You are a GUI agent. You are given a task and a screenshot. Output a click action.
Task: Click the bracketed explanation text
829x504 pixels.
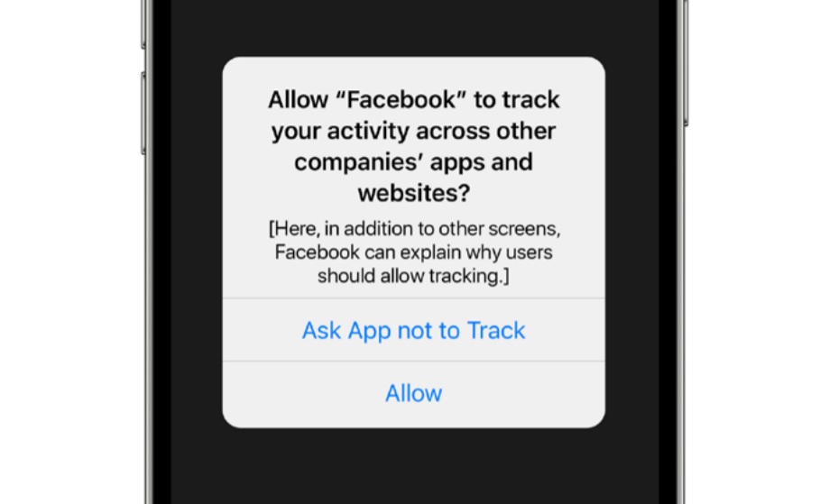pyautogui.click(x=413, y=252)
